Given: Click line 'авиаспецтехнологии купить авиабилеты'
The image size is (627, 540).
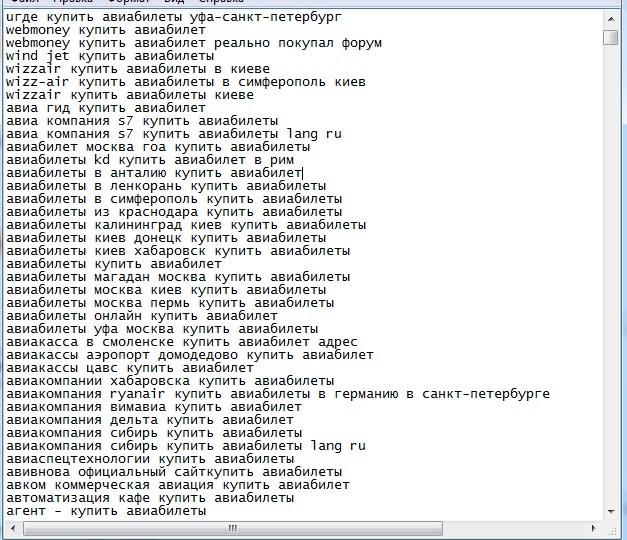Looking at the screenshot, I should (x=150, y=459).
